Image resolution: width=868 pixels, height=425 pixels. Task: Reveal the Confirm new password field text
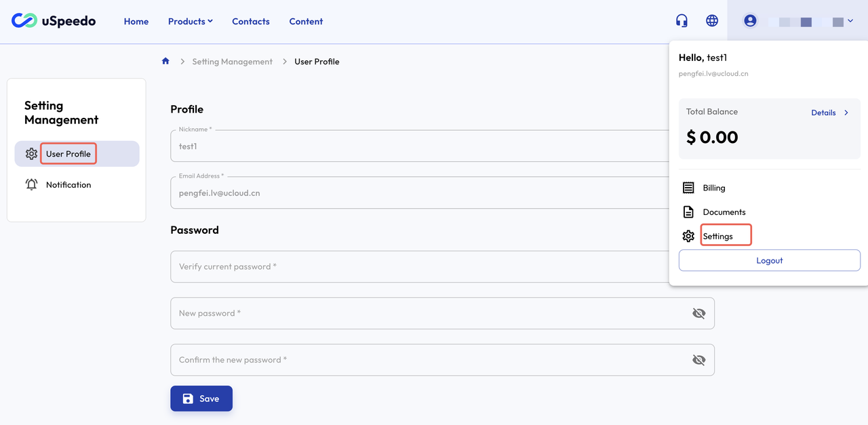[698, 359]
